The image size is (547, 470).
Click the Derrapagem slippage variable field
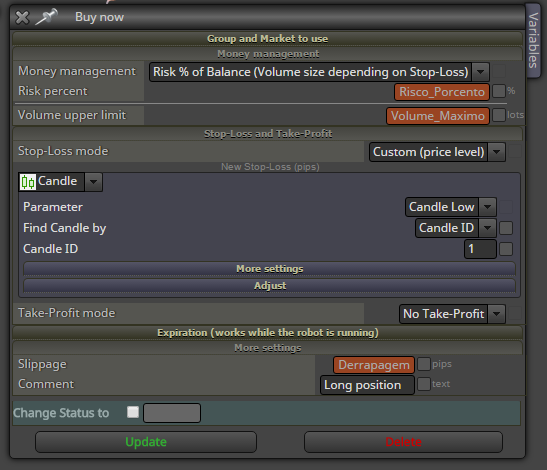[374, 365]
